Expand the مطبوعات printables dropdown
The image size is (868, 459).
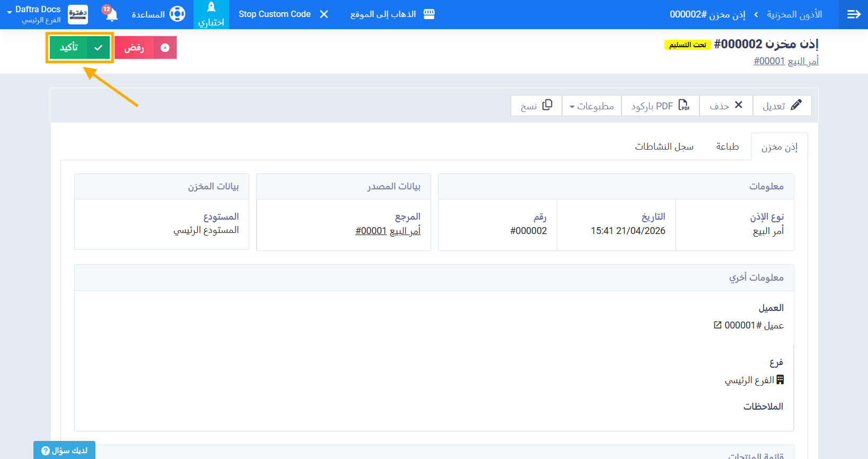[x=591, y=106]
